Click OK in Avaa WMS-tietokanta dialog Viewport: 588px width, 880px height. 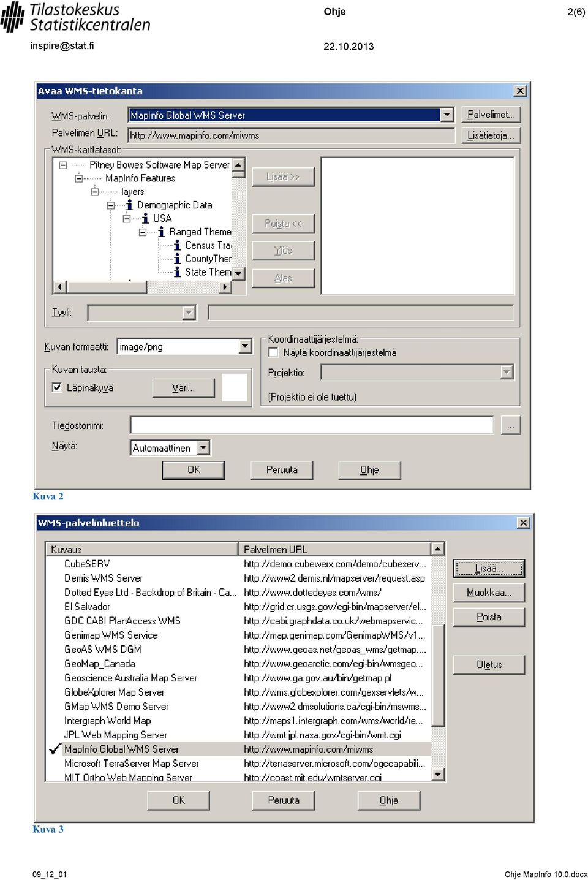194,469
